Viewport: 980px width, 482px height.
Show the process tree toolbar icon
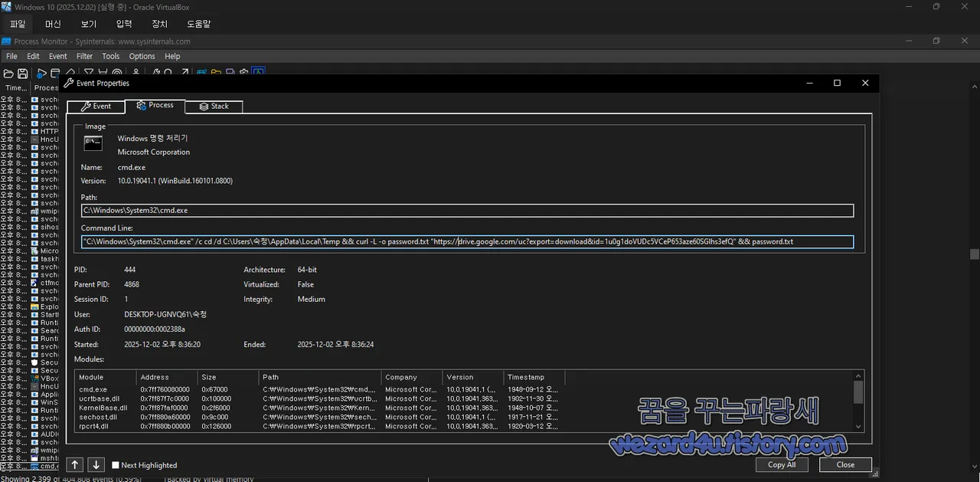136,72
